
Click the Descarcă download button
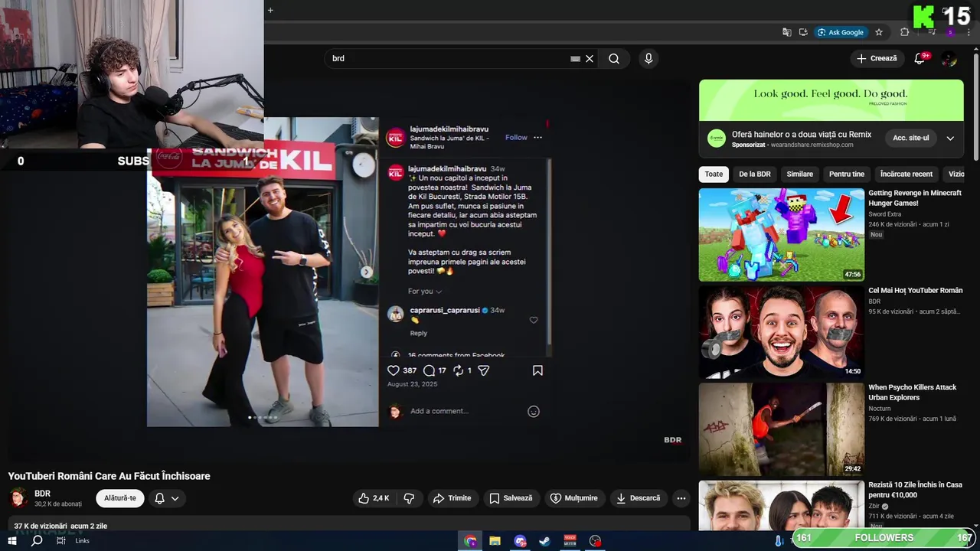tap(638, 498)
